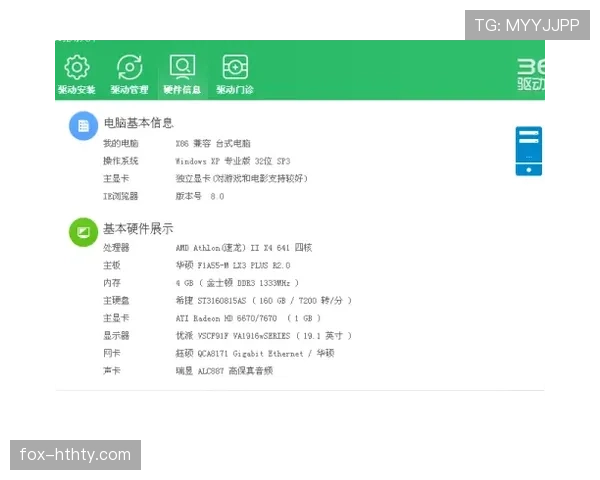
Task: Select the 主板 label
Action: point(112,265)
